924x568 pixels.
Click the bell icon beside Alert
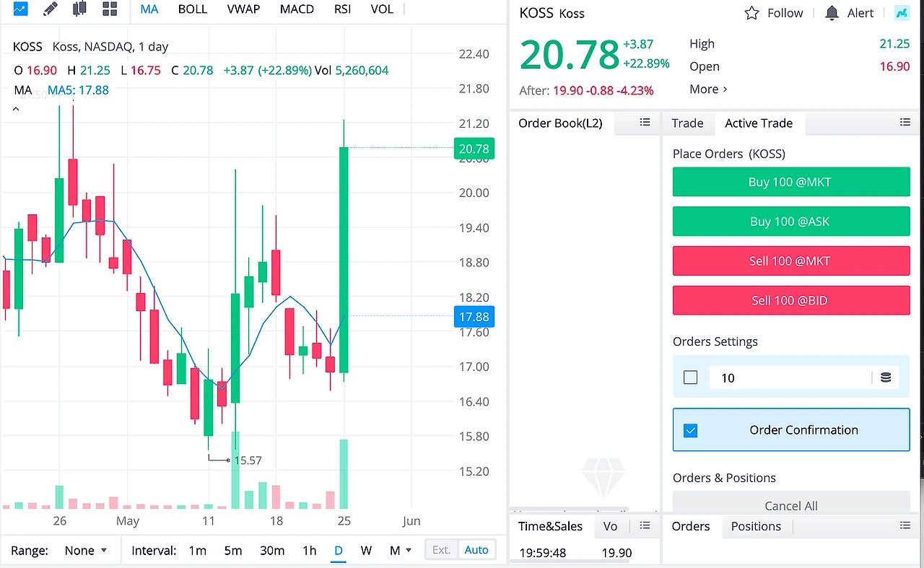click(x=832, y=13)
